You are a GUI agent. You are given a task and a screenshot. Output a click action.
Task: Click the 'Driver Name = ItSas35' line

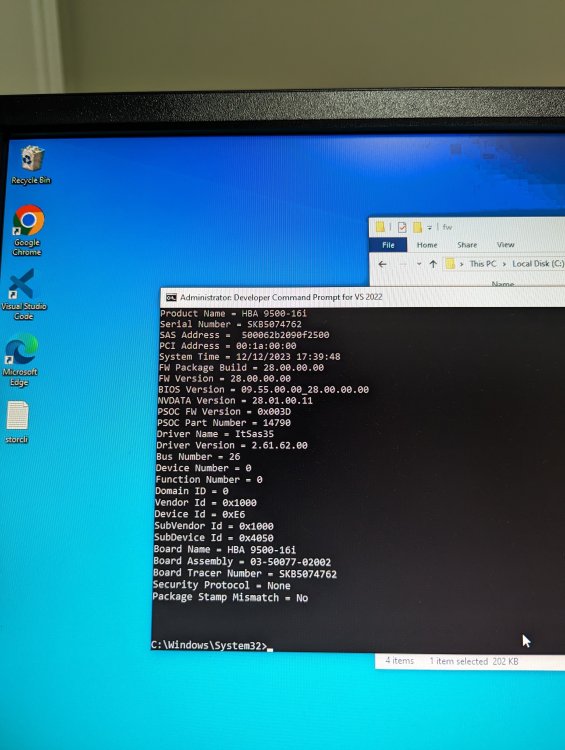[215, 434]
